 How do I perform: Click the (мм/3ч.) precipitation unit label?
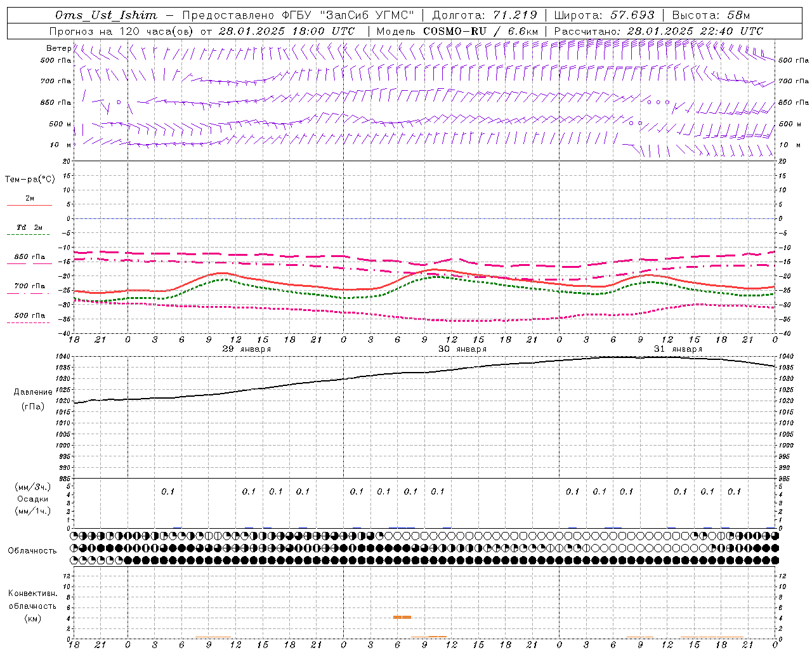coord(33,487)
